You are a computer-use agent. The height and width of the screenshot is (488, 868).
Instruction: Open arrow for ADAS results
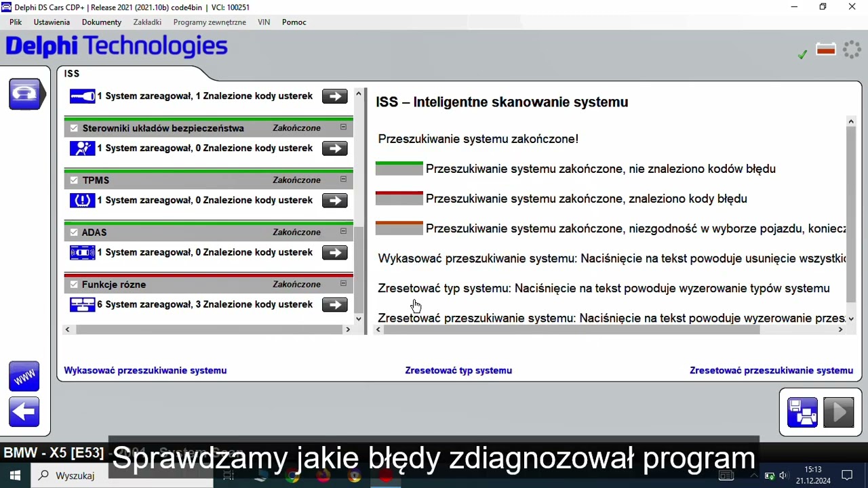334,253
